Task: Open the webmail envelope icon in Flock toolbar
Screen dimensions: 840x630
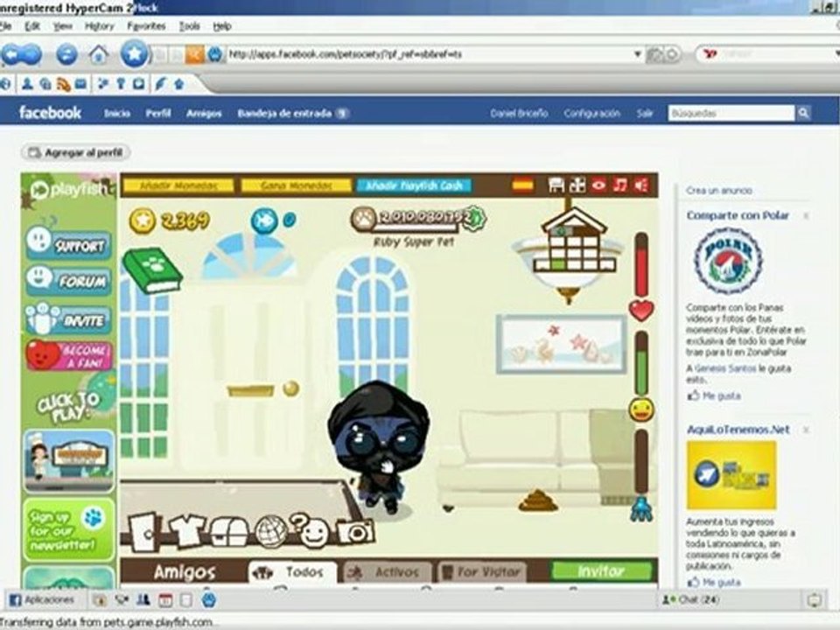Action: tap(80, 84)
